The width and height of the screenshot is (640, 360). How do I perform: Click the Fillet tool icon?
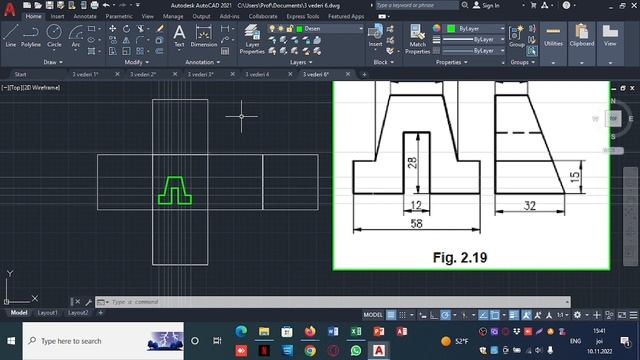140,40
